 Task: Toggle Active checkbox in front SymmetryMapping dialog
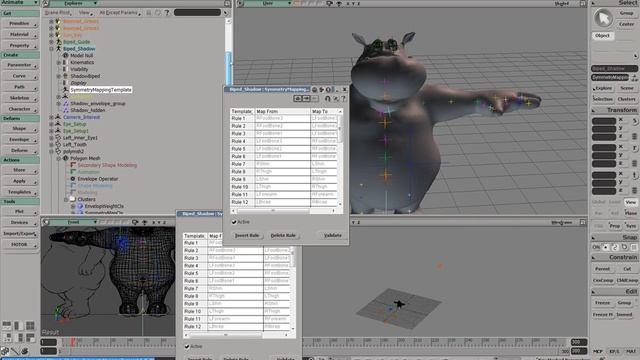coord(234,222)
